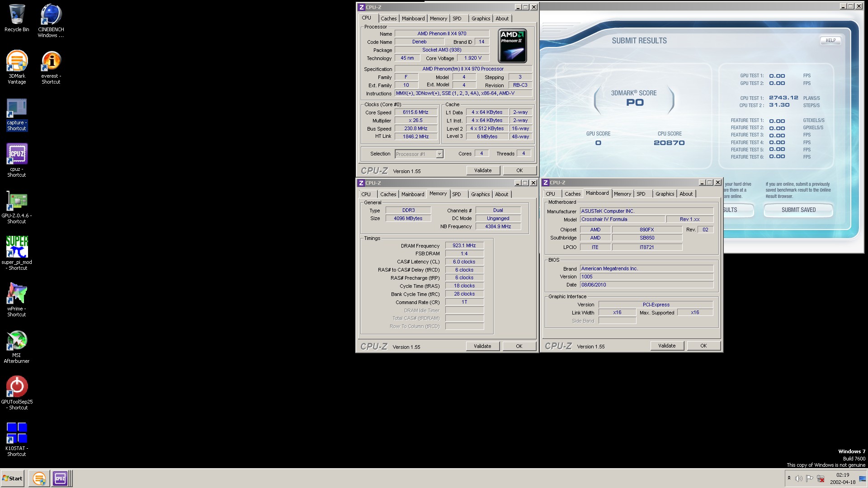Switch to Caches tab in top CPU-Z window
Image resolution: width=868 pixels, height=488 pixels.
[x=388, y=19]
